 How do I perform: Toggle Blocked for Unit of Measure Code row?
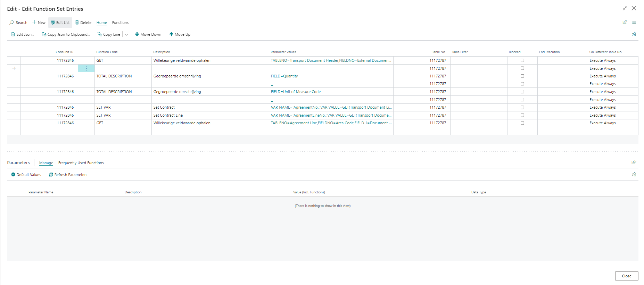click(522, 92)
